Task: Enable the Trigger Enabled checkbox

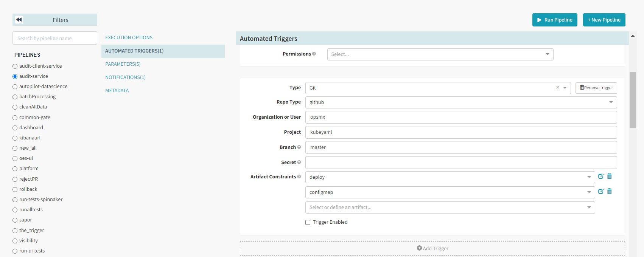Action: (308, 222)
